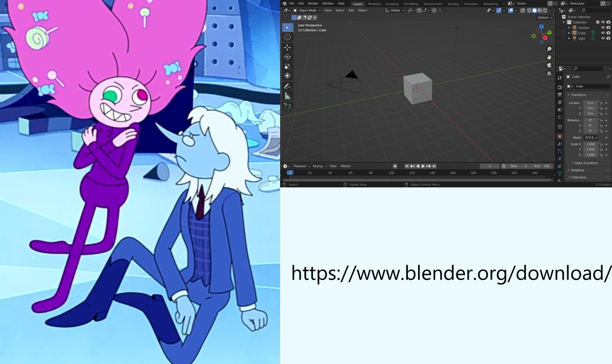Disable Cube in renders via camera icon
The image size is (612, 364).
pyautogui.click(x=608, y=33)
